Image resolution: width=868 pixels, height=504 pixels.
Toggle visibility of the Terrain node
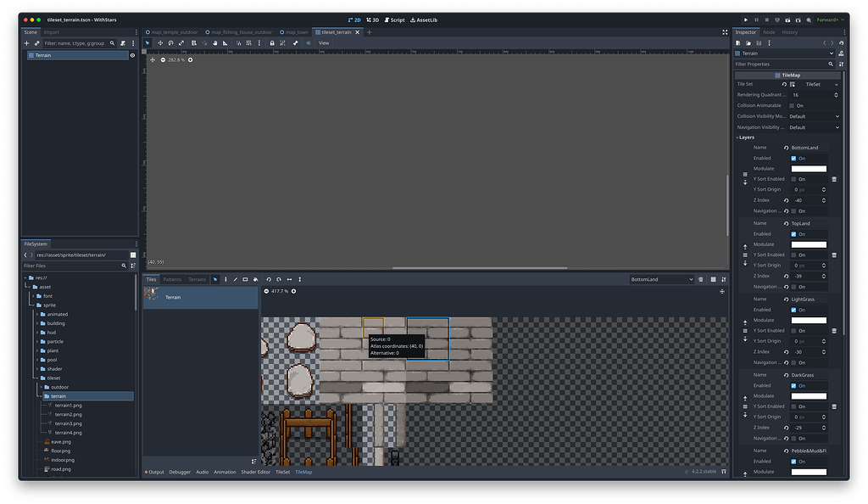pos(134,54)
